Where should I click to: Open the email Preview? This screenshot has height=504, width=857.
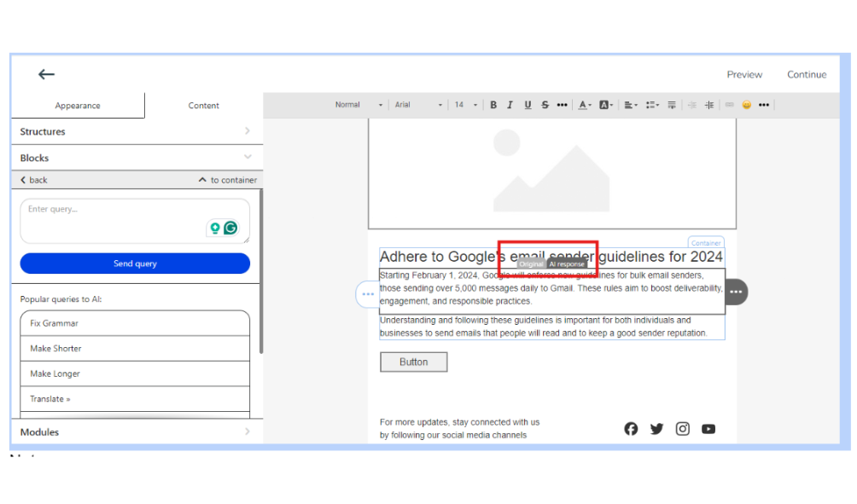743,74
